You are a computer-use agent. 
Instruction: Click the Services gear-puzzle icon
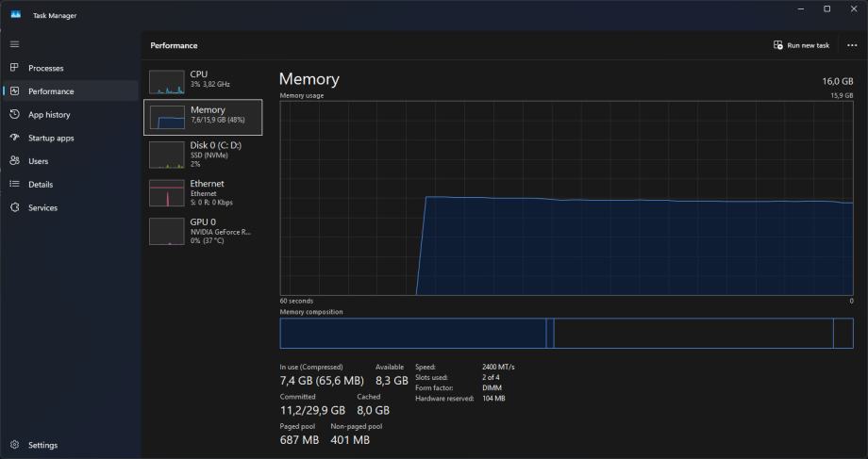15,207
